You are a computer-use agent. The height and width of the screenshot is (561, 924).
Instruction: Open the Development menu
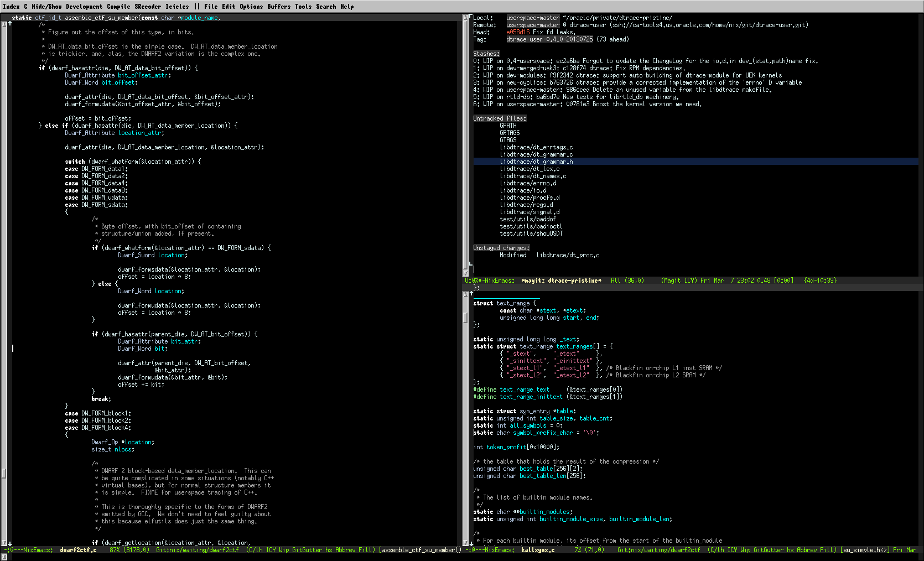pyautogui.click(x=84, y=7)
